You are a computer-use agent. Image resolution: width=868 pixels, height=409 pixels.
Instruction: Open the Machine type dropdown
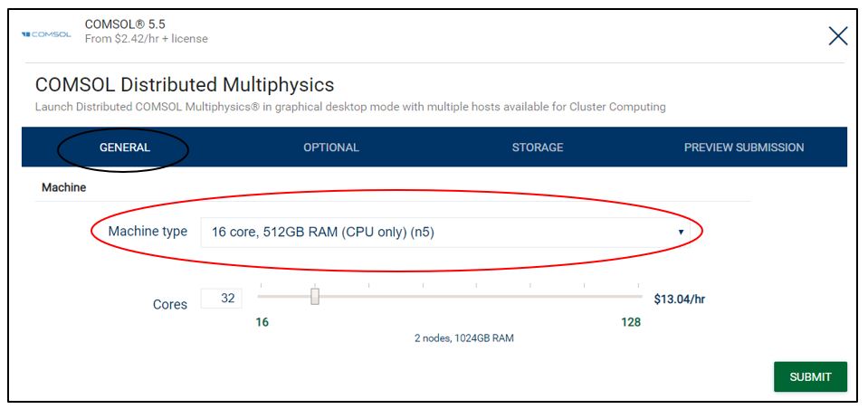[x=445, y=233]
